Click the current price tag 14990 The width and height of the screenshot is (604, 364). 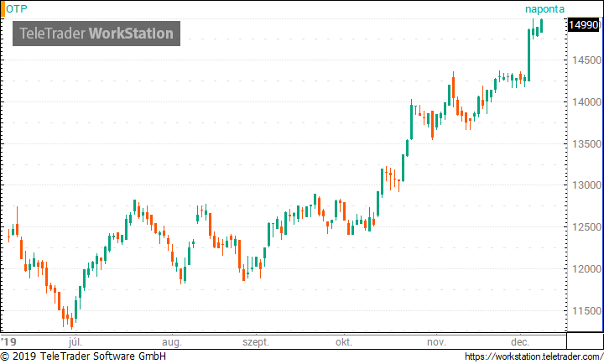[584, 25]
